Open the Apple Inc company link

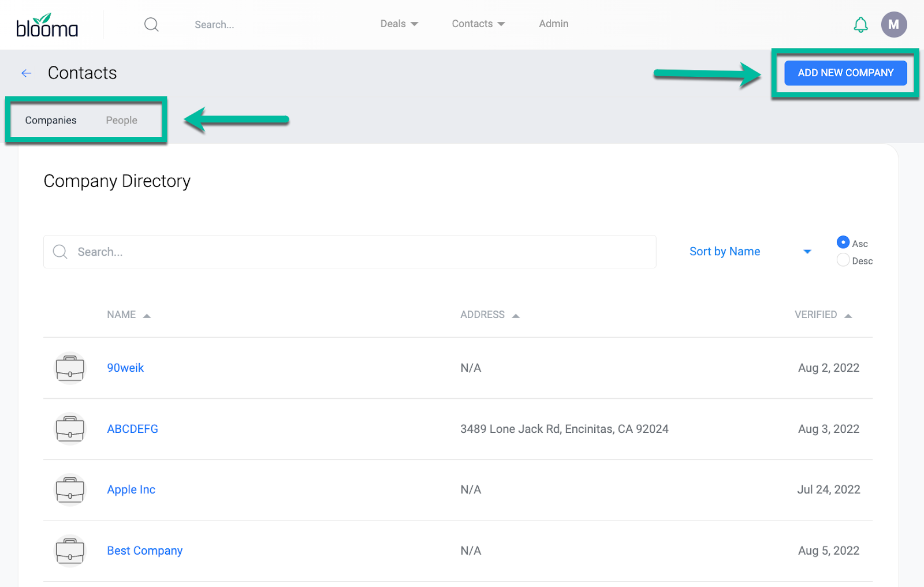pos(131,489)
